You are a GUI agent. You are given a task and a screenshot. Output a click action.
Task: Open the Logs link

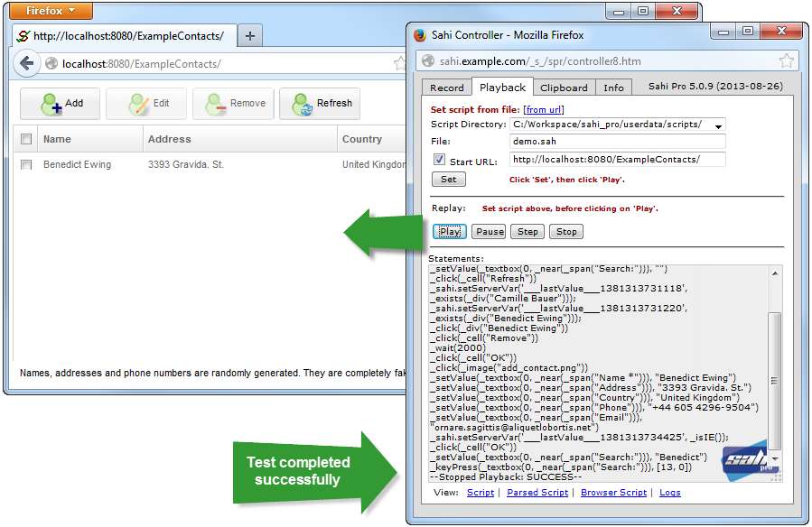pos(669,493)
